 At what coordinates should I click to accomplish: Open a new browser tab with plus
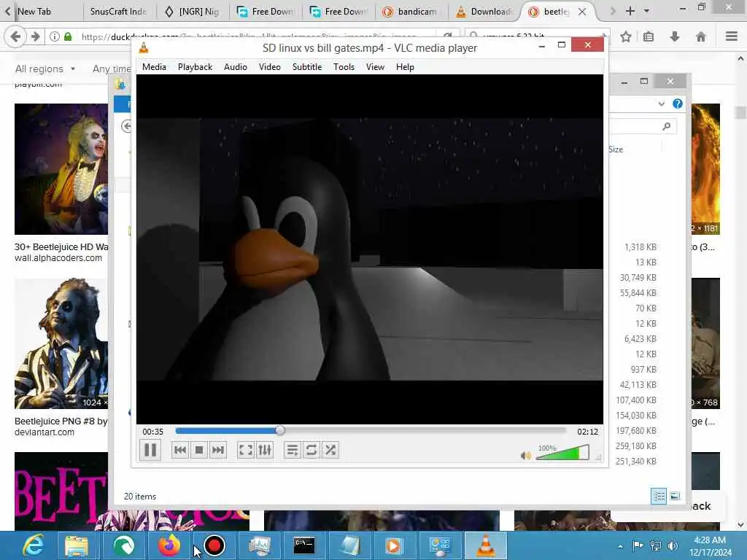pos(630,11)
